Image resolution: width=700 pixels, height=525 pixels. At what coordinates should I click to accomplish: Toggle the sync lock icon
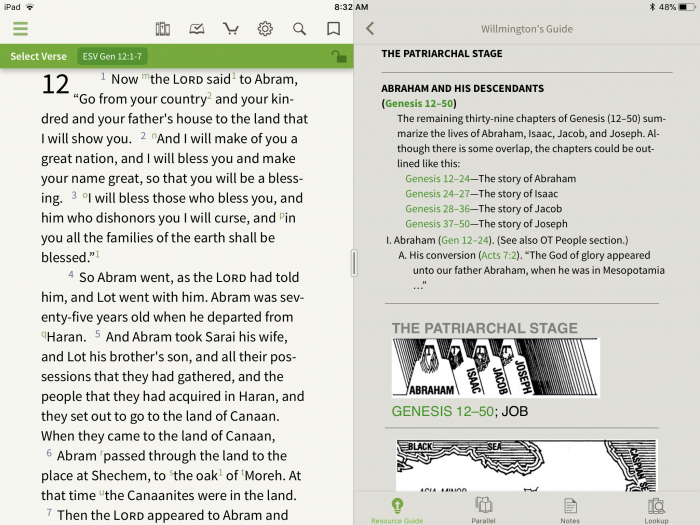tap(339, 57)
